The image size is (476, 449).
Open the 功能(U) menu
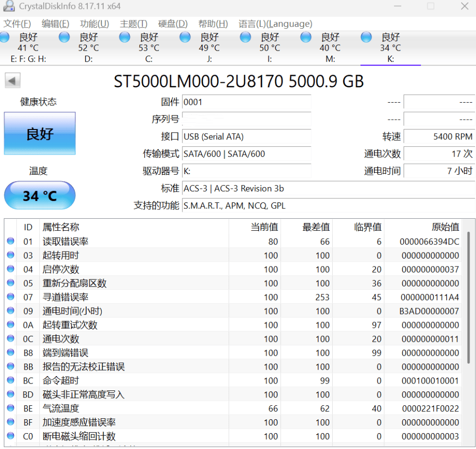[x=94, y=24]
